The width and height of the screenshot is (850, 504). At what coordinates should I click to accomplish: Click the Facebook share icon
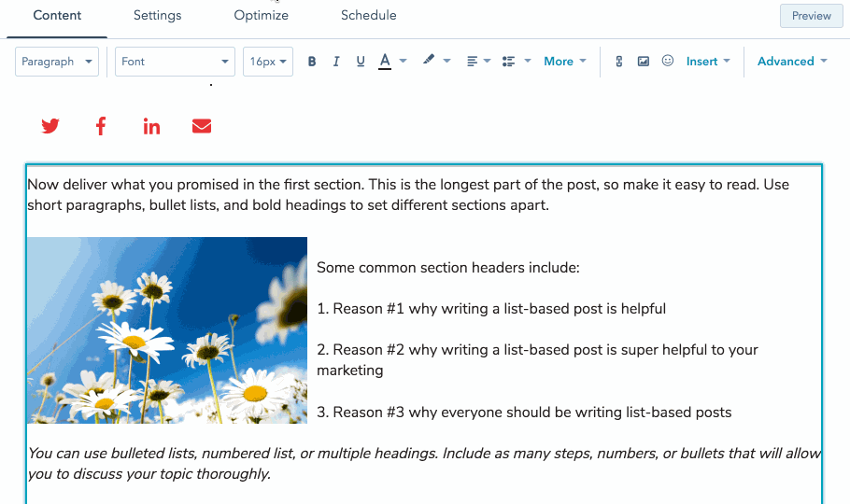pyautogui.click(x=101, y=126)
